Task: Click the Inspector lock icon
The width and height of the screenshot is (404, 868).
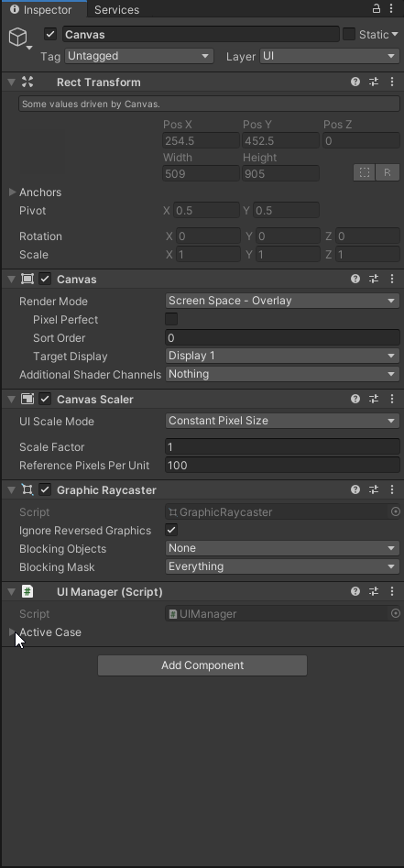Action: [377, 8]
